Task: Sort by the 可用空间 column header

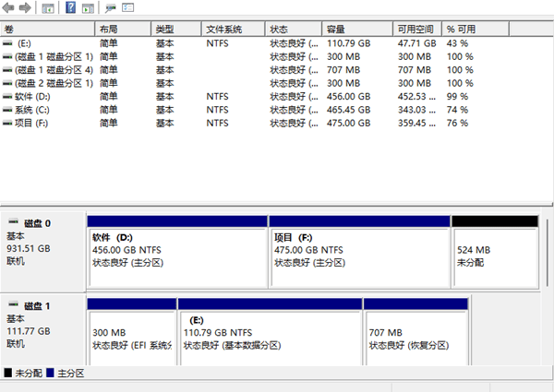Action: (x=417, y=29)
